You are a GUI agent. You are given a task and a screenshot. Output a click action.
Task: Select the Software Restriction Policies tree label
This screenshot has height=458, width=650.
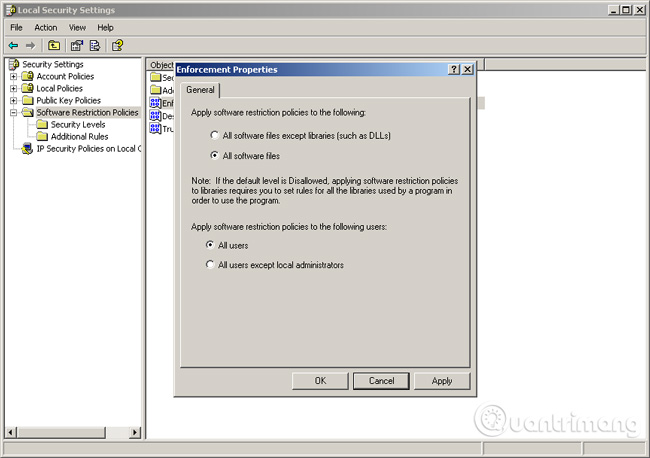pyautogui.click(x=87, y=112)
